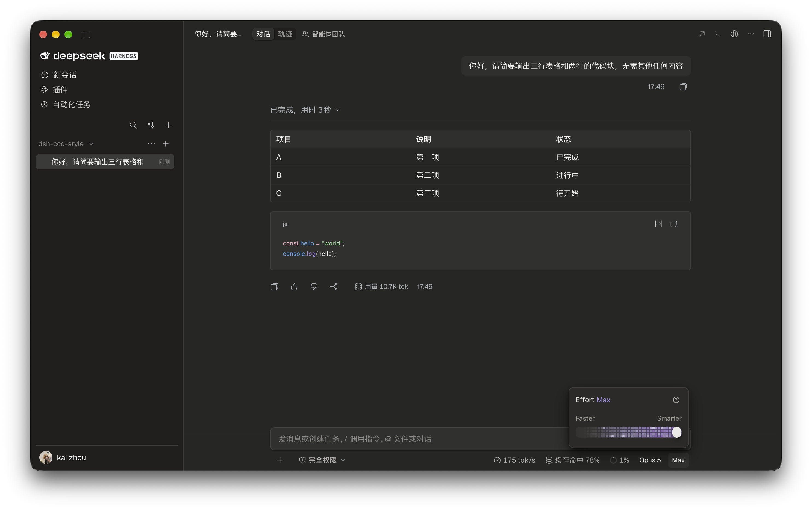Click the open-external arrow icon
This screenshot has height=511, width=812.
[x=702, y=34]
